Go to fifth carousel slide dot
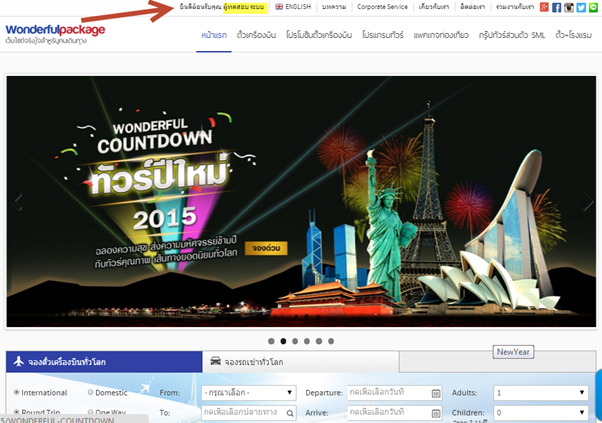Screen dimensions: 602x423 [319, 341]
